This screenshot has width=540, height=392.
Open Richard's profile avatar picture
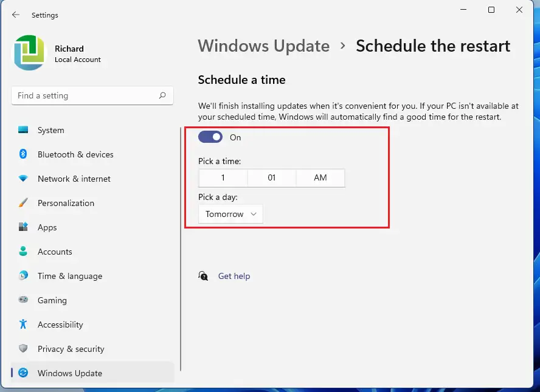(x=29, y=53)
